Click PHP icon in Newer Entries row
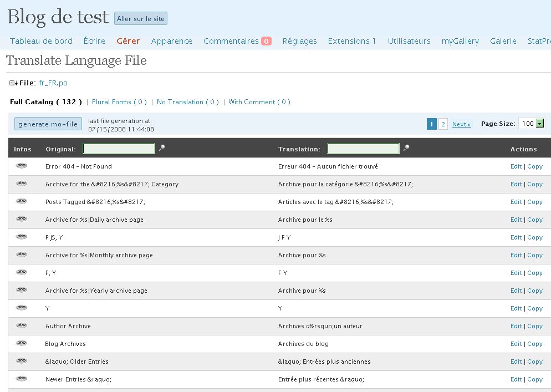The height and width of the screenshot is (392, 551). [x=22, y=379]
